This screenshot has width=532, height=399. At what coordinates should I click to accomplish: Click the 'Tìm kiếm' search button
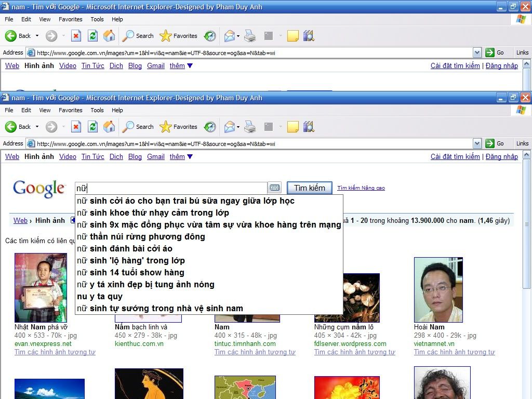click(310, 188)
